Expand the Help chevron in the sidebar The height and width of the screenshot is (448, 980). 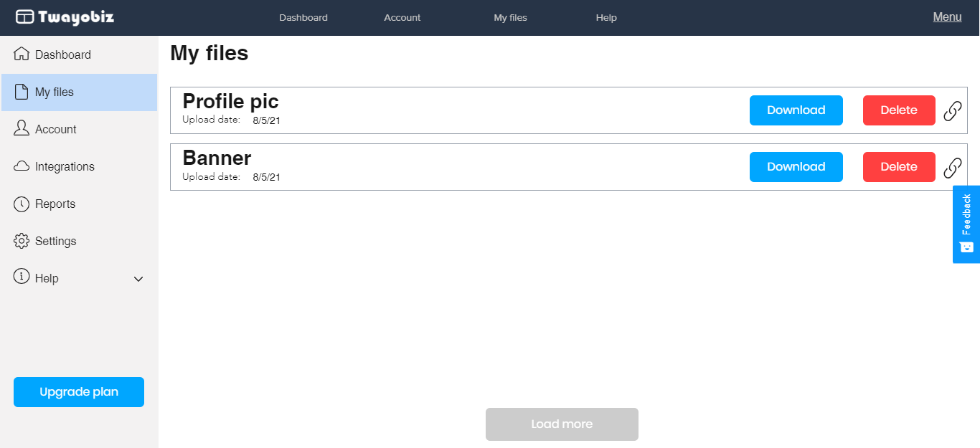click(139, 279)
